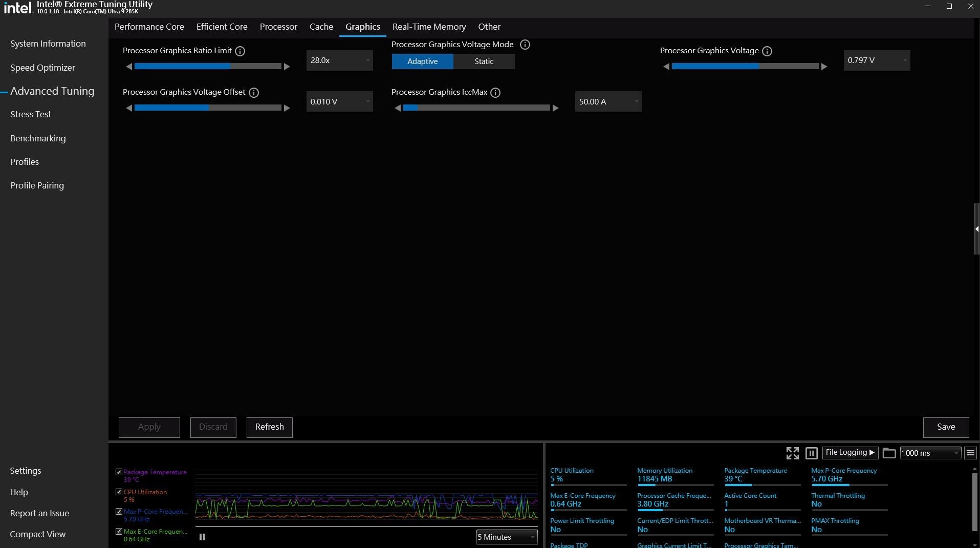
Task: Switch voltage mode to Static
Action: tap(484, 61)
